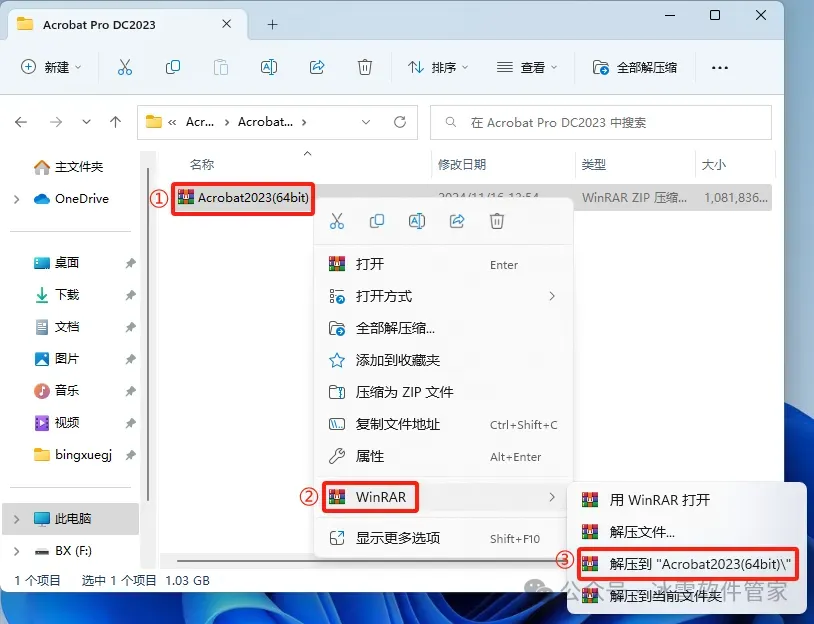Expand the 此电脑 tree node
The image size is (814, 624).
click(17, 519)
